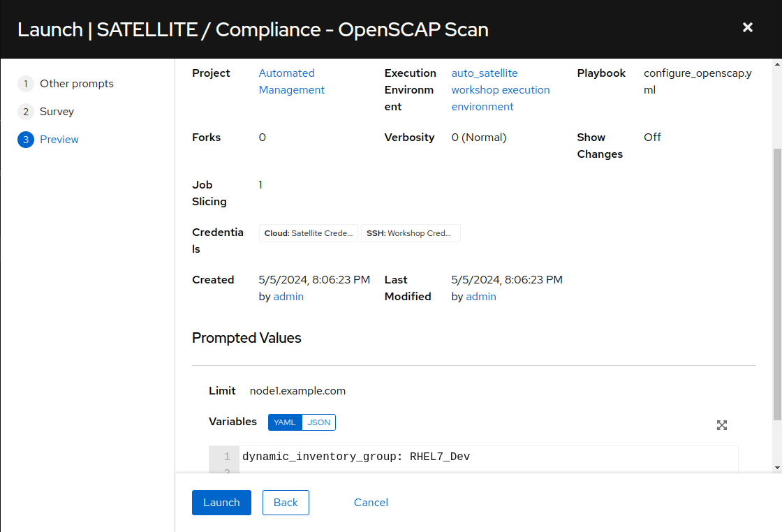This screenshot has height=532, width=782.
Task: Click the SSH Workshop credential chip
Action: tap(410, 233)
